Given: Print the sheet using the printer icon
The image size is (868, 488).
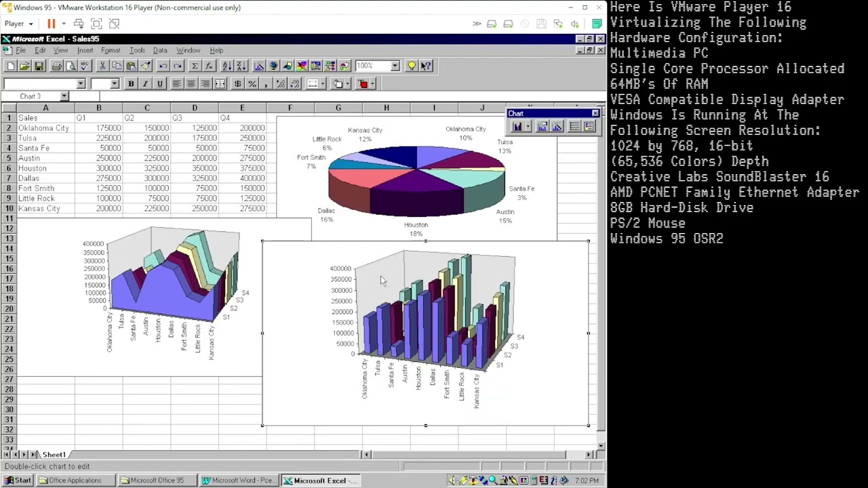Looking at the screenshot, I should (x=56, y=66).
